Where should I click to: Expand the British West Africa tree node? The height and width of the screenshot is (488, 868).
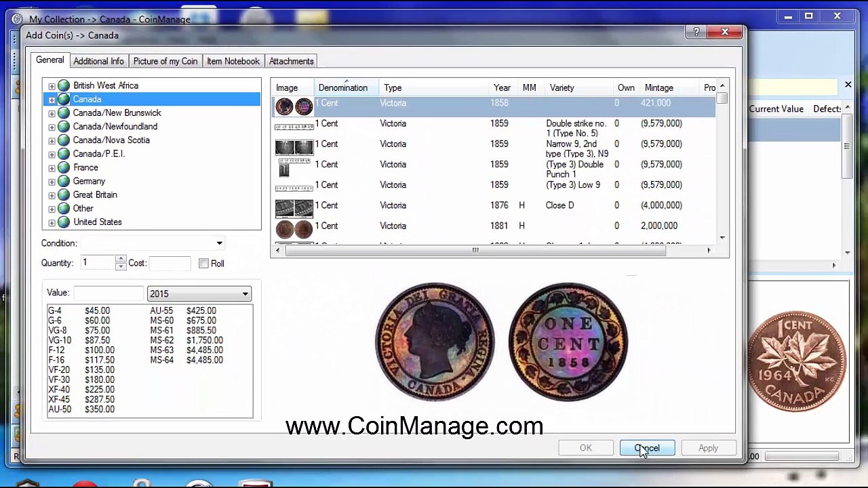(x=52, y=86)
